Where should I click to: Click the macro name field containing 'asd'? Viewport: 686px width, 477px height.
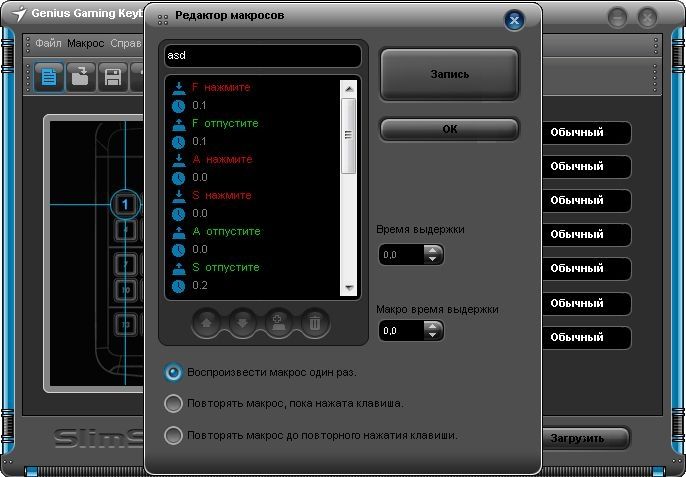click(x=263, y=56)
